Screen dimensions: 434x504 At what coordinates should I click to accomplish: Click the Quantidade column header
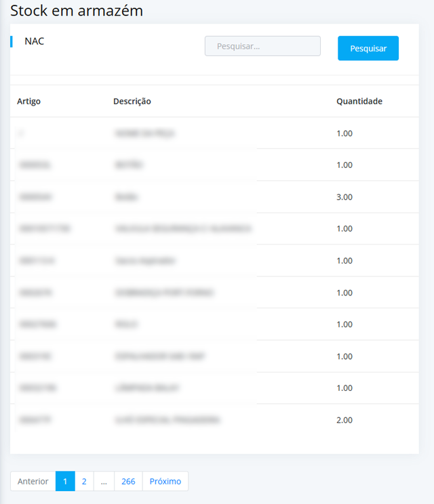tap(359, 102)
